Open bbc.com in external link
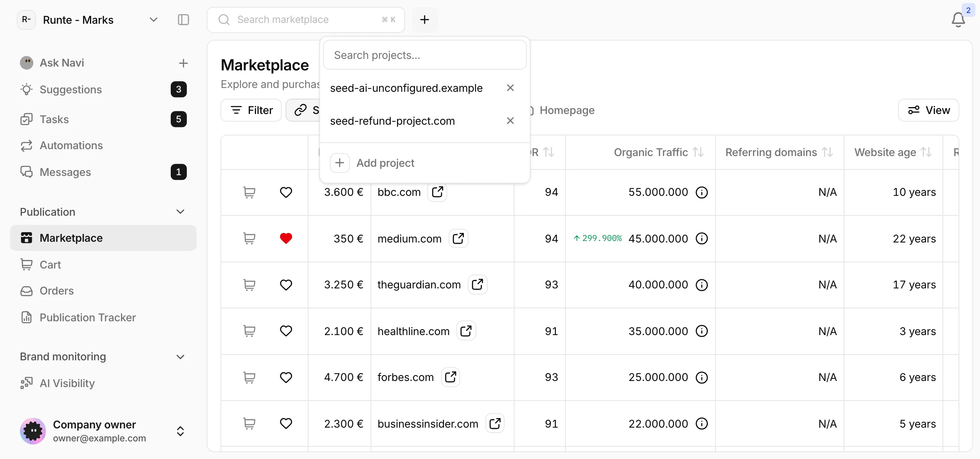 pyautogui.click(x=438, y=192)
